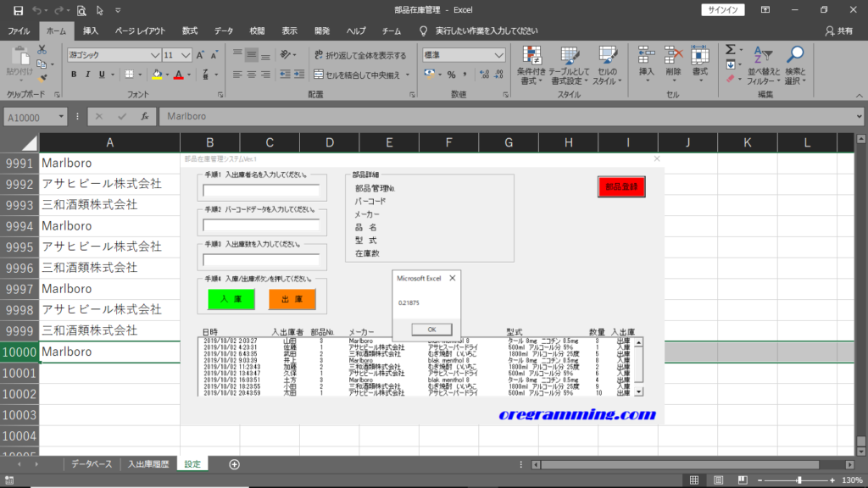Open the font name dropdown
Viewport: 868px width, 488px height.
tap(154, 55)
